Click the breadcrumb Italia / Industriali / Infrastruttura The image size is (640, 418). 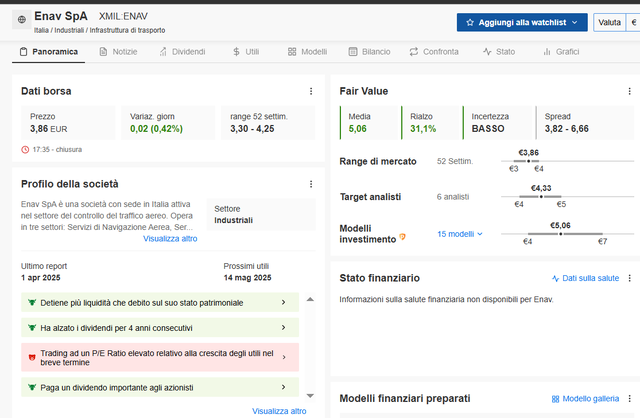pos(100,31)
